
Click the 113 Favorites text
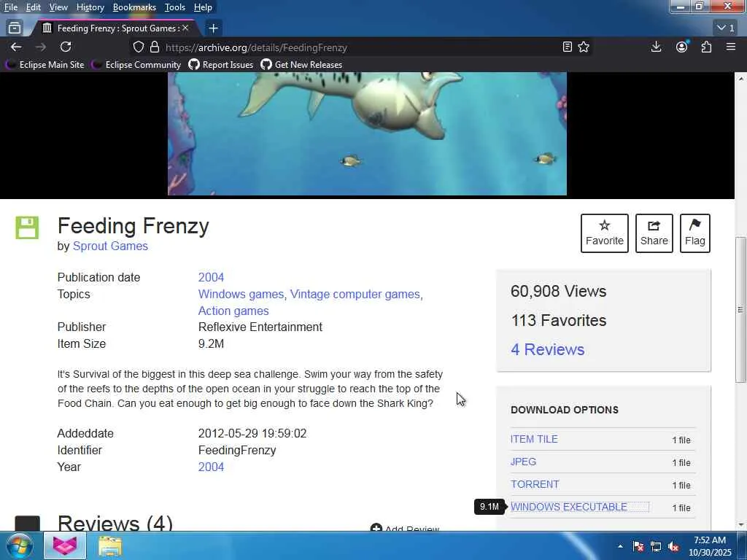[x=558, y=321]
